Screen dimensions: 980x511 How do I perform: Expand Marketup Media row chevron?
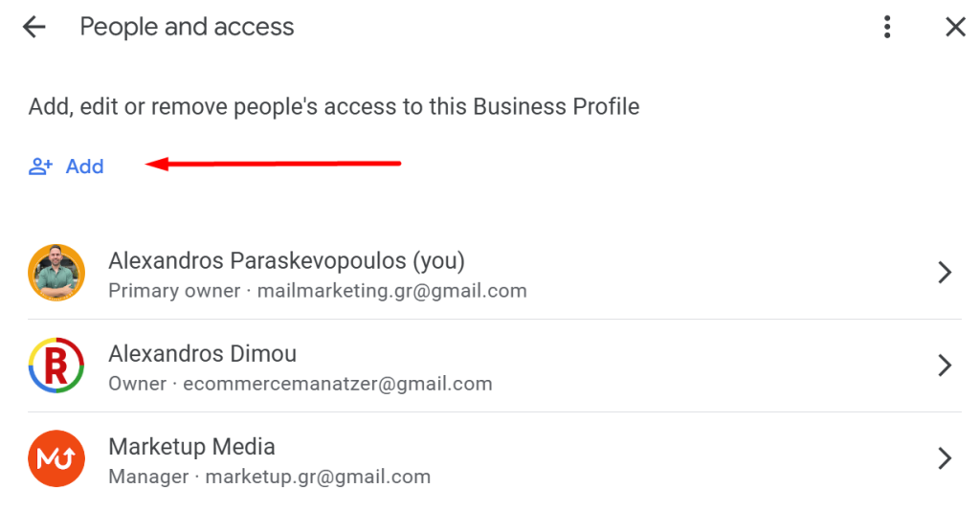(x=945, y=458)
